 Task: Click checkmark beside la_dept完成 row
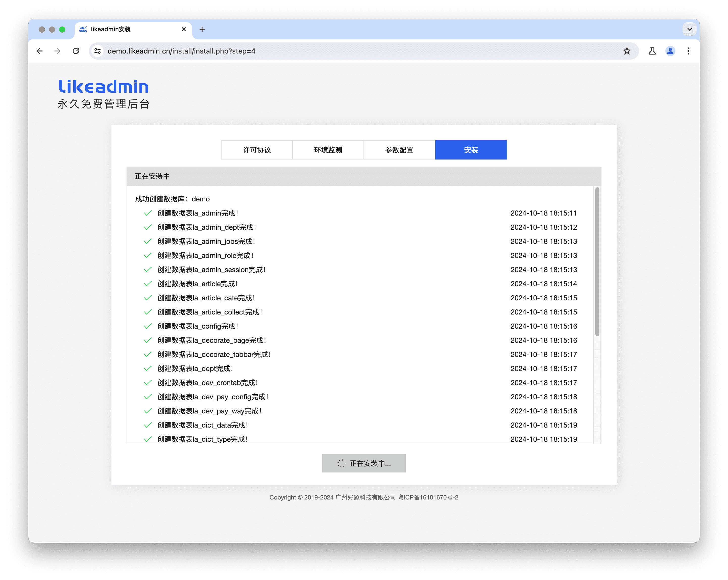[148, 369]
